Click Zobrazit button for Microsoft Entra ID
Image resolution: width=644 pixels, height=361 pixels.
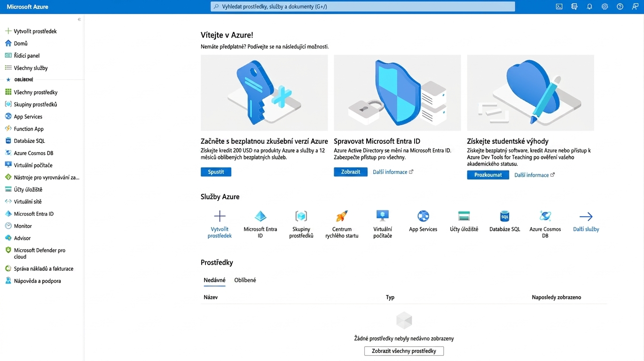351,172
